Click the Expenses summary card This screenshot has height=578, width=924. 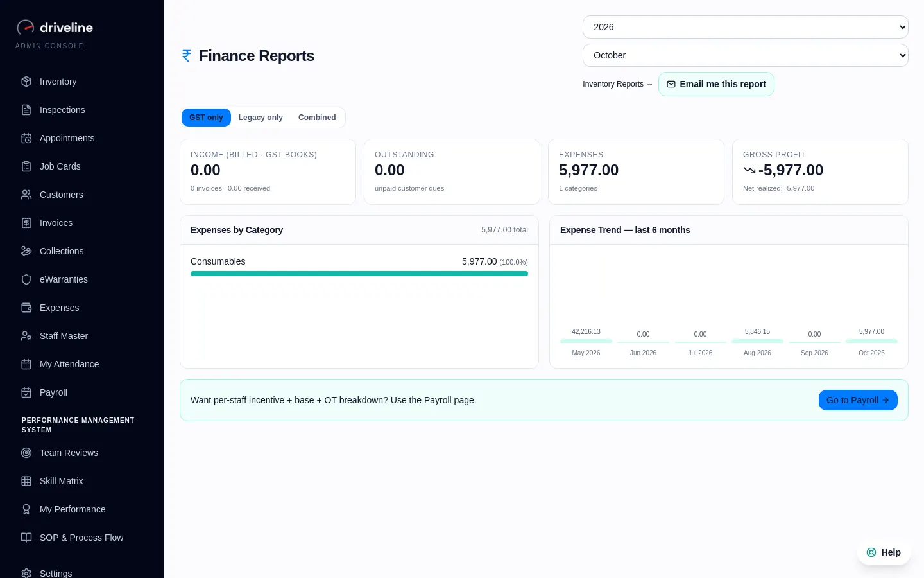tap(636, 172)
